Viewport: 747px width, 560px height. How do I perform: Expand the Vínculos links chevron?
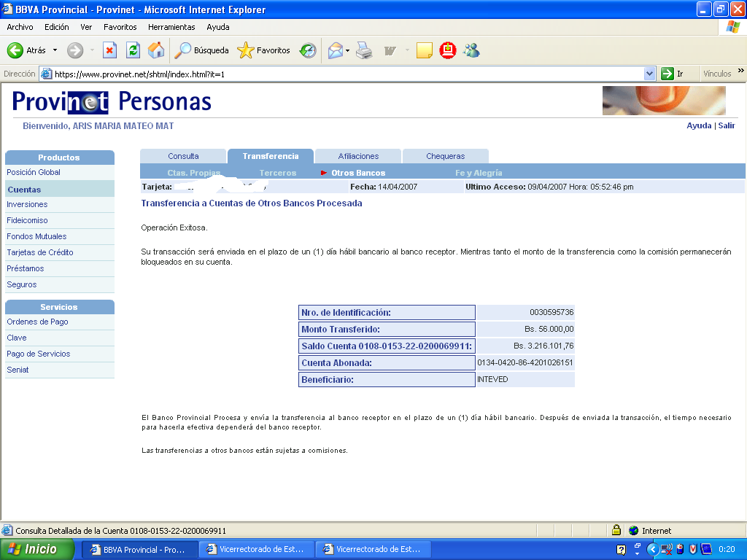point(741,71)
